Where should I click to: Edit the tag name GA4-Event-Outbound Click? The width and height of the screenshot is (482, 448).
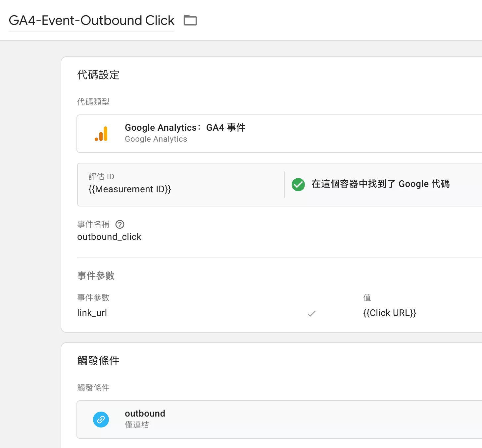(x=91, y=21)
